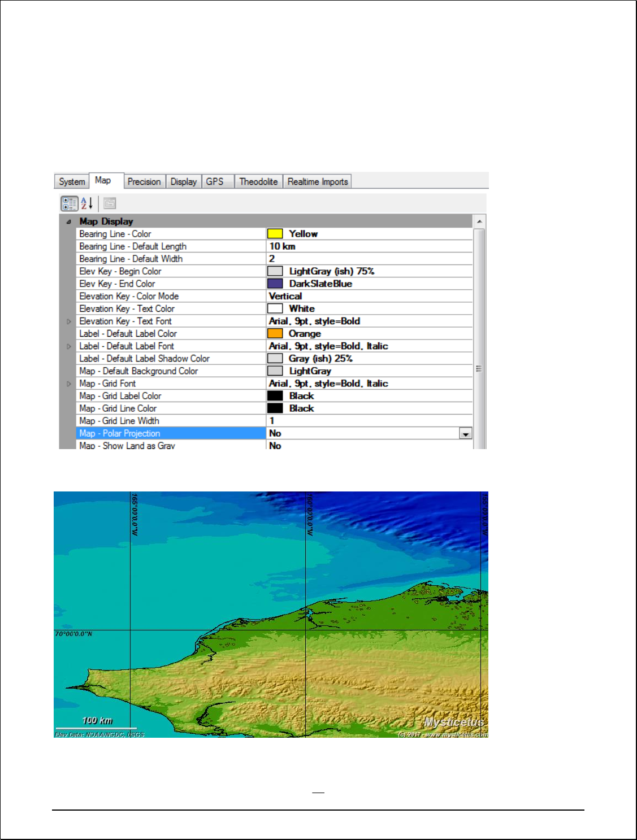Screen dimensions: 637x840
Task: Click the Categorized view icon
Action: [x=69, y=203]
